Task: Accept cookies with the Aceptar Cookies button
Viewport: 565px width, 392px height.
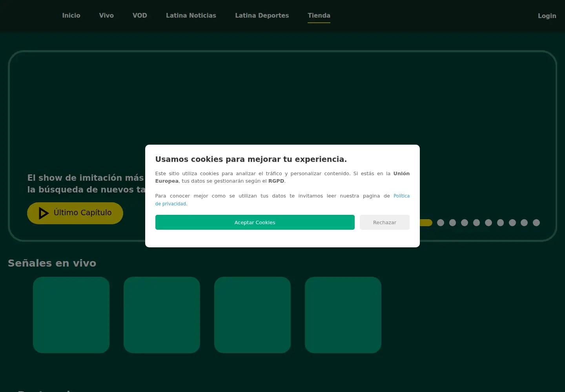Action: click(255, 222)
